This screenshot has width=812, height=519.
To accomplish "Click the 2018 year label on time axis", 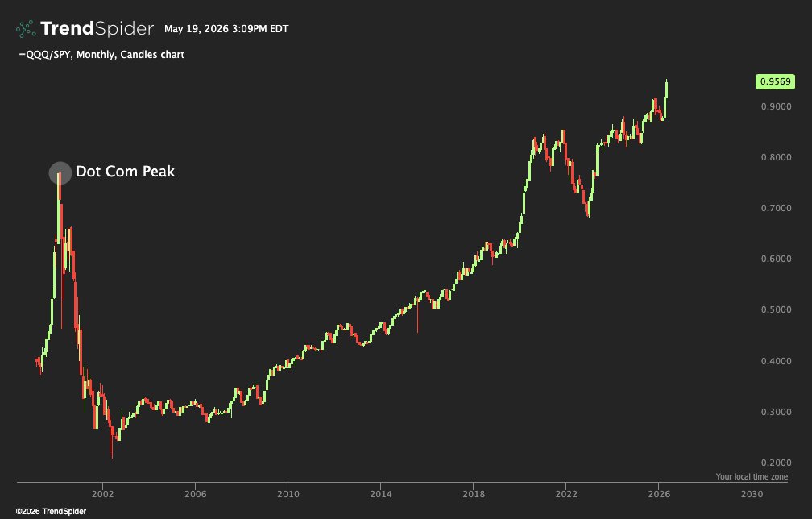I will [474, 494].
